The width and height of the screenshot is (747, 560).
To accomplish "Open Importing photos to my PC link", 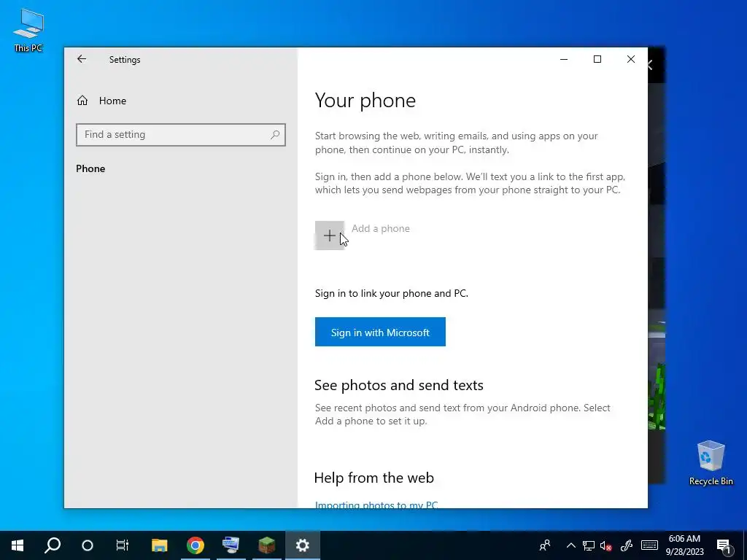I will pos(376,505).
